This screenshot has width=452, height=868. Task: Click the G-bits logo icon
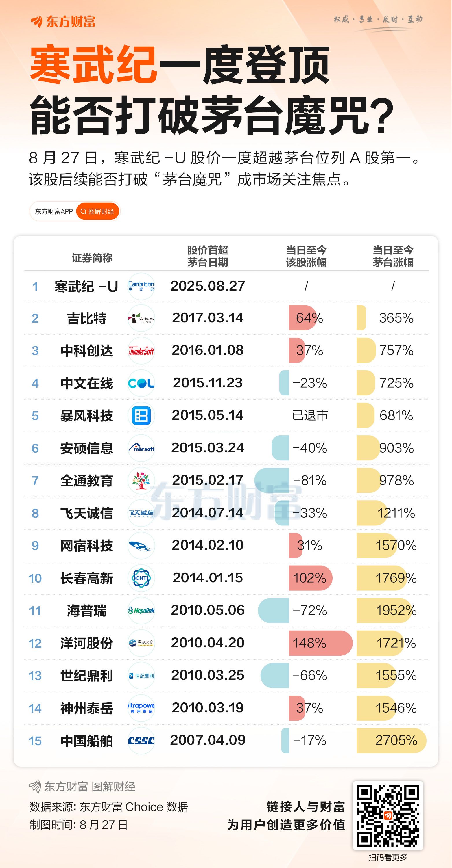pyautogui.click(x=141, y=318)
